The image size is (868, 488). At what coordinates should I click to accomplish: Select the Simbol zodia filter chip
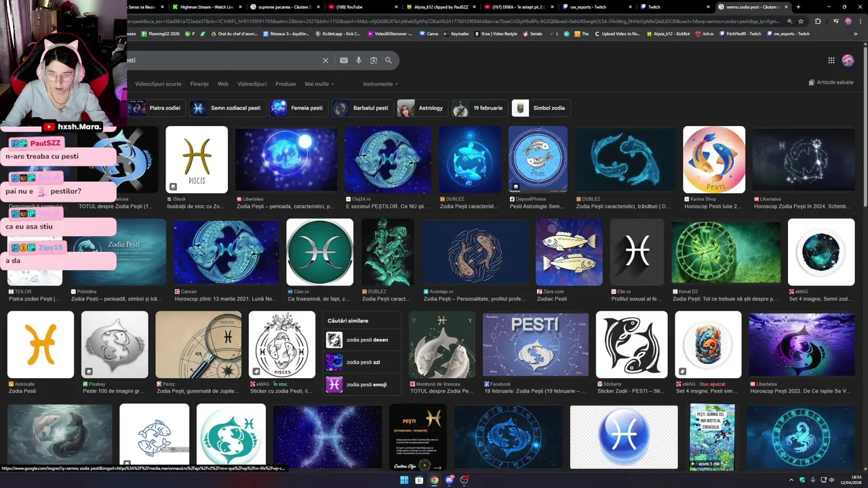pos(540,108)
